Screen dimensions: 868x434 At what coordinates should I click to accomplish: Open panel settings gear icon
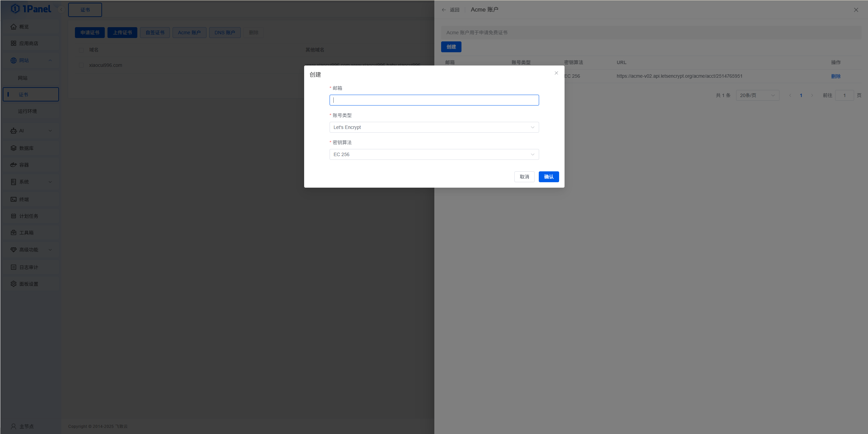pos(14,284)
